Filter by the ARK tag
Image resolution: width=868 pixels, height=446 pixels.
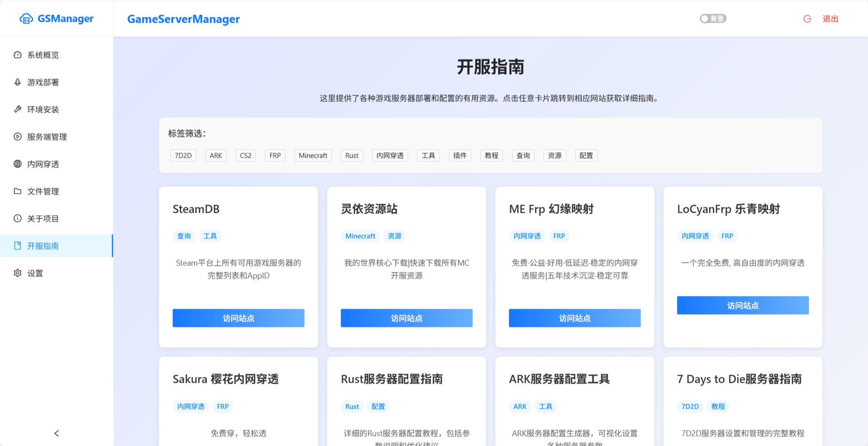pyautogui.click(x=216, y=155)
